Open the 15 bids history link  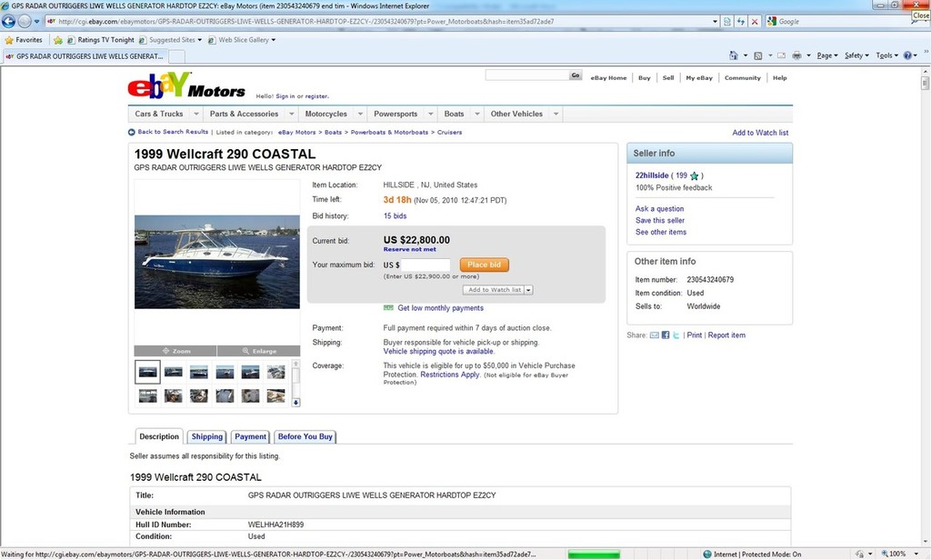pos(395,216)
